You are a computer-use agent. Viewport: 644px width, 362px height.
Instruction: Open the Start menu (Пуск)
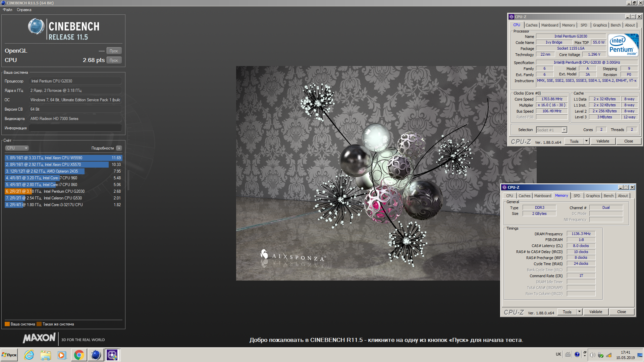[9, 355]
